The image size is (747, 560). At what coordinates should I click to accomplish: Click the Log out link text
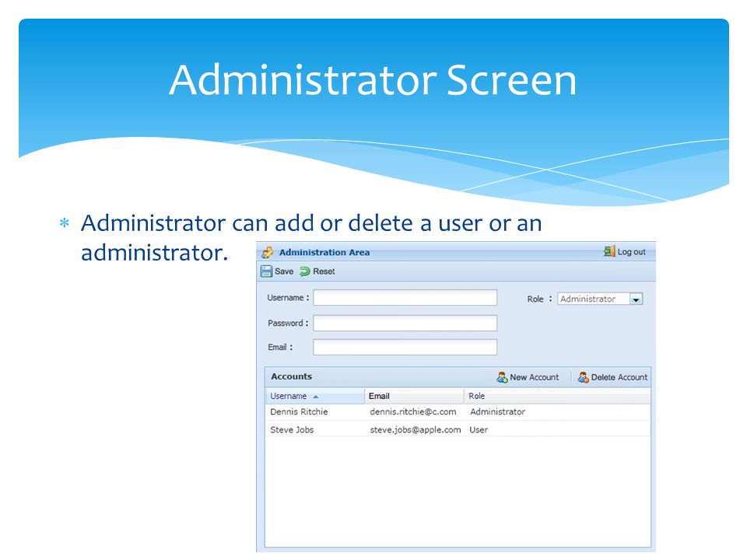click(632, 252)
